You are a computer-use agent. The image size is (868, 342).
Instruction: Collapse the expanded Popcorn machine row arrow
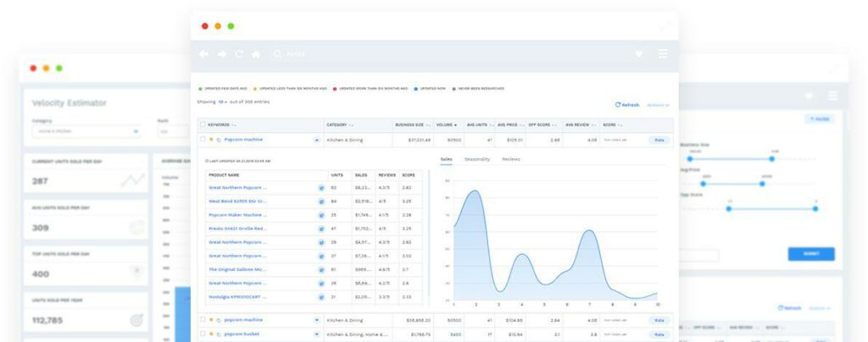(x=317, y=141)
